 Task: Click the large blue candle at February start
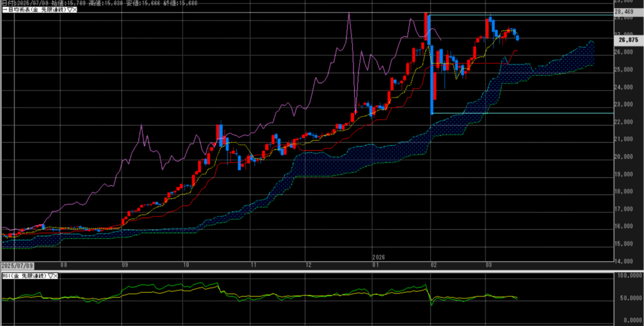click(x=431, y=69)
